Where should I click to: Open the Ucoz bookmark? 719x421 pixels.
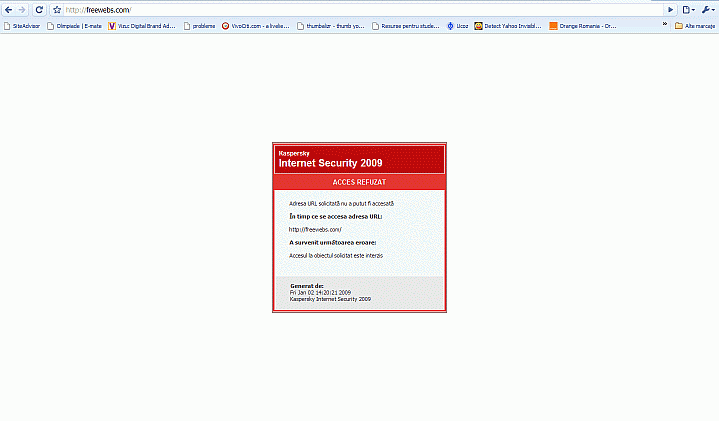[458, 26]
